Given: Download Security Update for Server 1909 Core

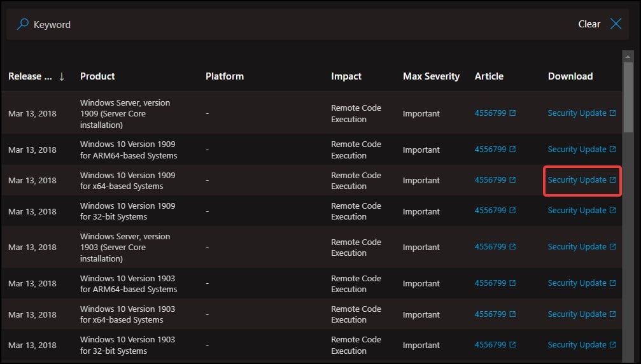Looking at the screenshot, I should pyautogui.click(x=577, y=113).
